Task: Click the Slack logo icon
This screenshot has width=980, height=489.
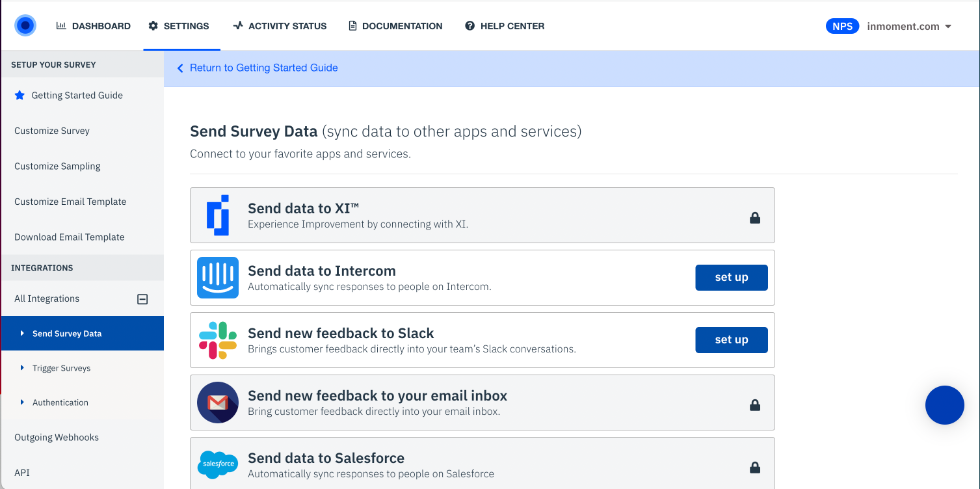Action: tap(218, 340)
